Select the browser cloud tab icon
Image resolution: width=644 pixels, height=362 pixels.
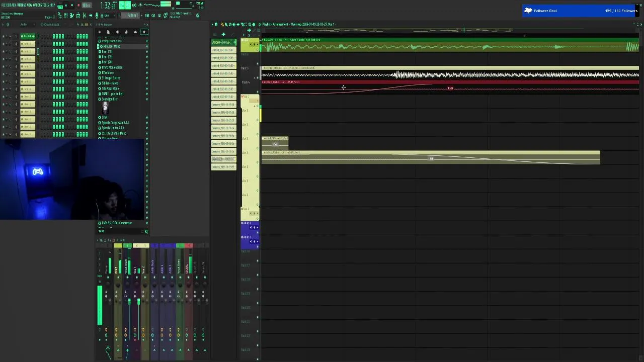[135, 32]
